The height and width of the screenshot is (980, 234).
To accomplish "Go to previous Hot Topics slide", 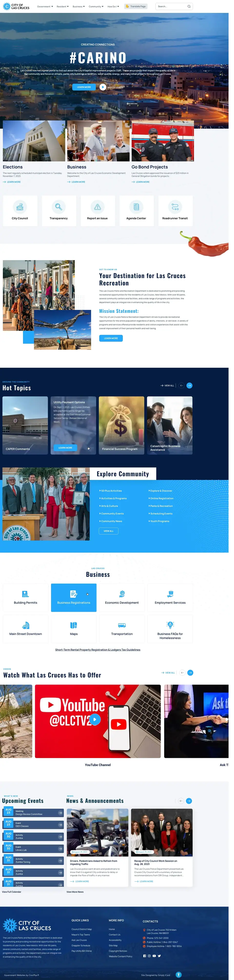I will point(181,385).
